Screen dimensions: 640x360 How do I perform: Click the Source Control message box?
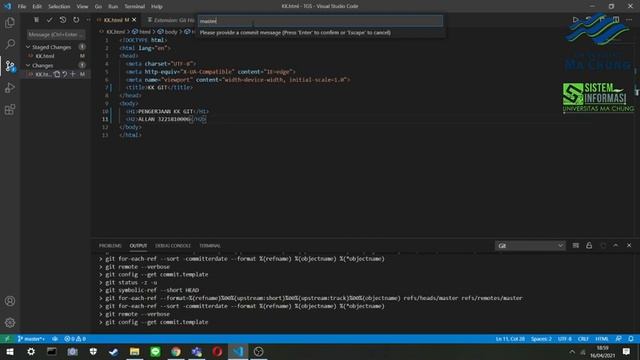pos(56,35)
